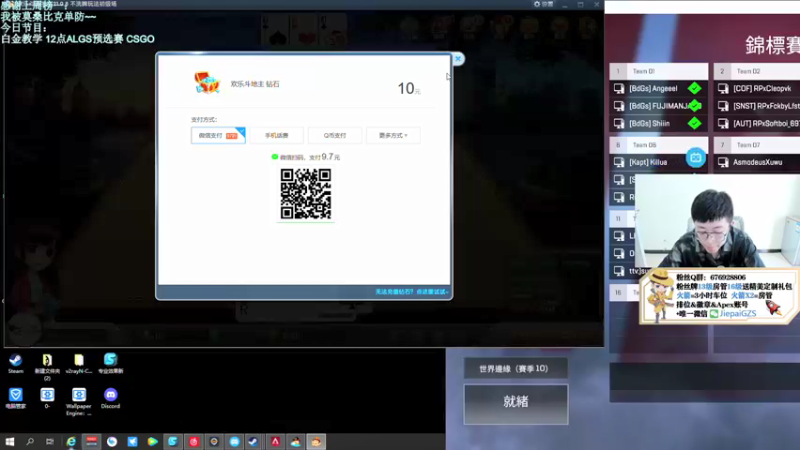Click the 就緒 ready button in Apex lobby
Screen dimensions: 800x450
click(x=516, y=404)
